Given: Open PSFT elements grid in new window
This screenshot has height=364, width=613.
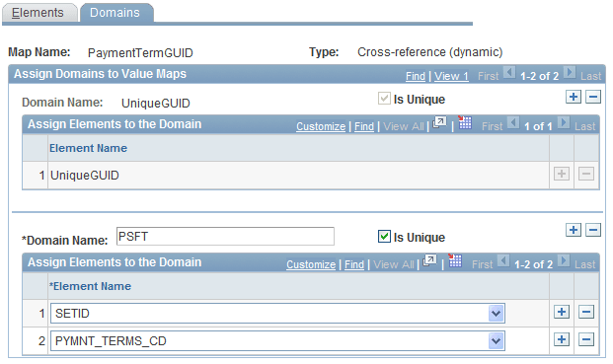Looking at the screenshot, I should point(429,260).
